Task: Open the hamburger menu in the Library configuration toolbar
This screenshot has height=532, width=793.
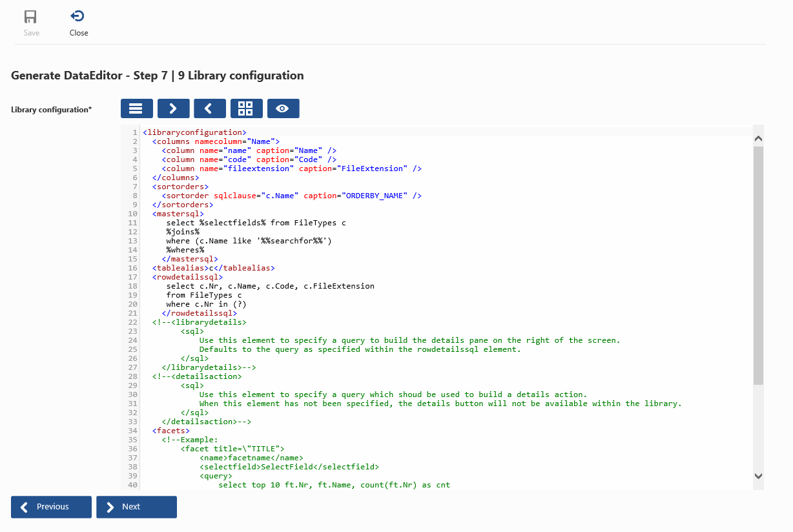Action: click(x=136, y=108)
